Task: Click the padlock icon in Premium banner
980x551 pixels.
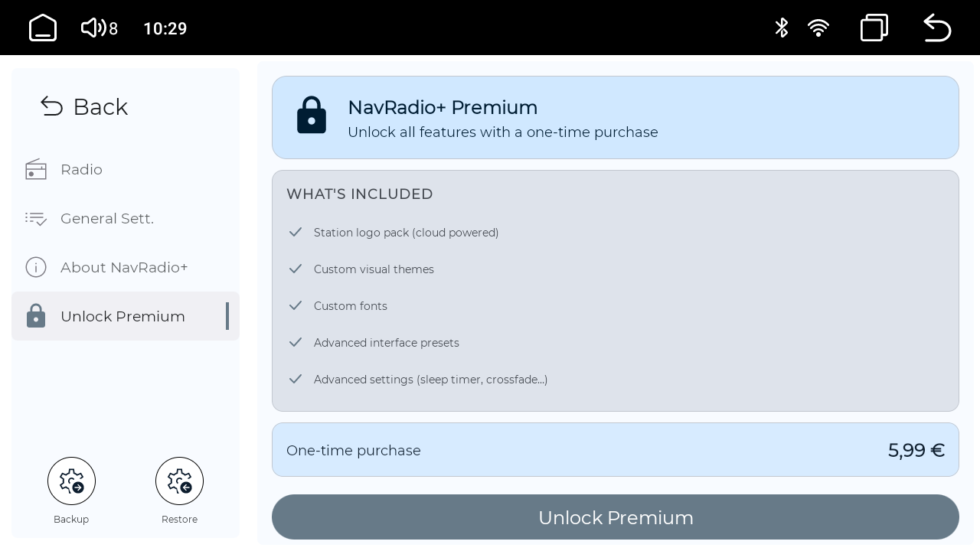Action: (312, 116)
